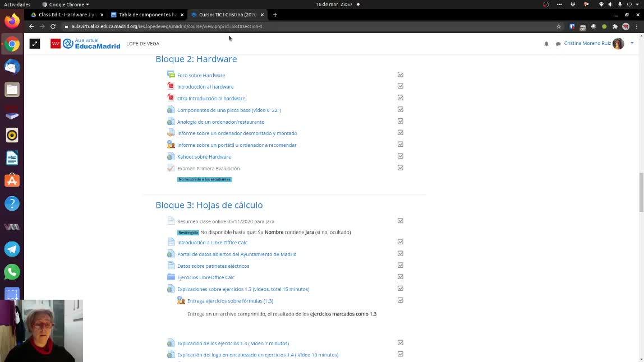Viewport: 644px width, 362px height.
Task: Toggle completion checkbox for Otra introducción al hardware
Action: coord(401,98)
